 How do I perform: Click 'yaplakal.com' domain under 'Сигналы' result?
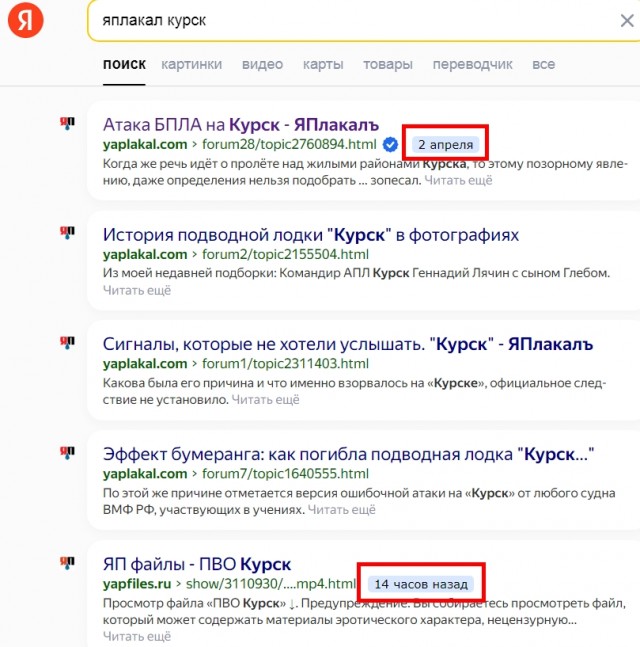click(145, 364)
